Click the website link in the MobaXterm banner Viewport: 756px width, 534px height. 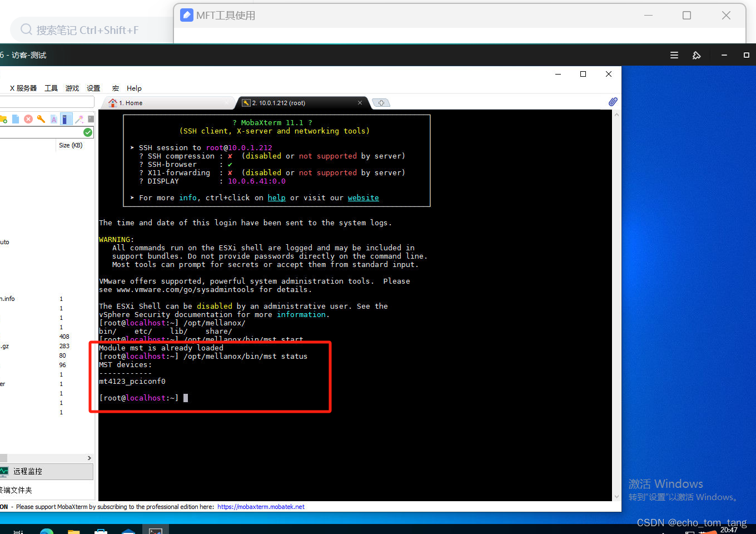(x=364, y=197)
